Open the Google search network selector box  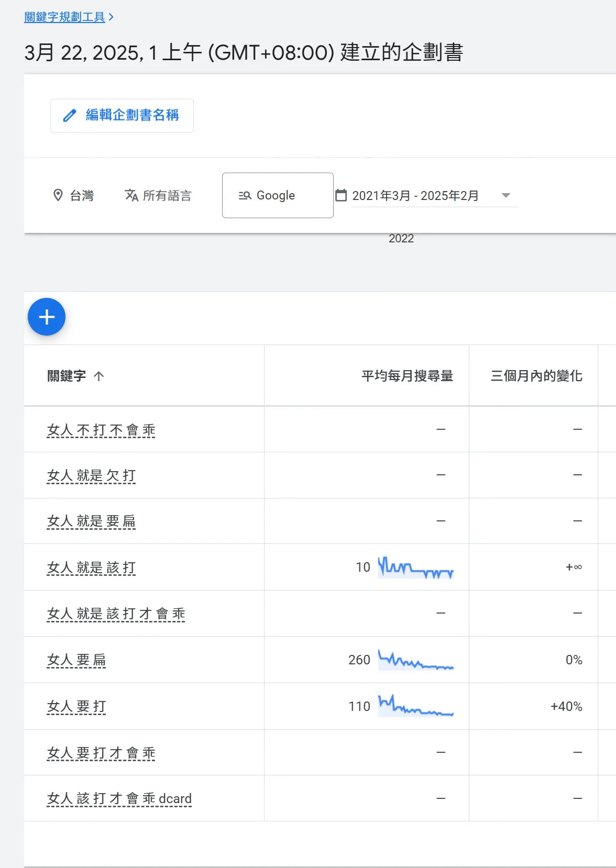278,195
